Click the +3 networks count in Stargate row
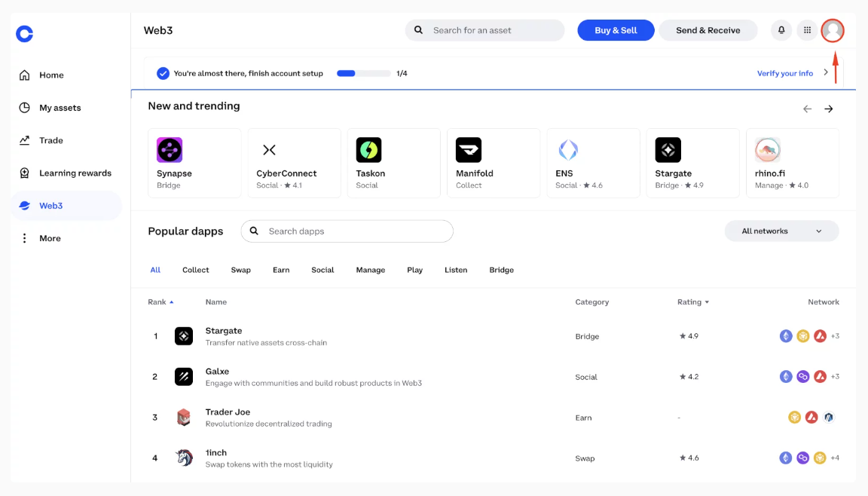868x496 pixels. point(835,336)
